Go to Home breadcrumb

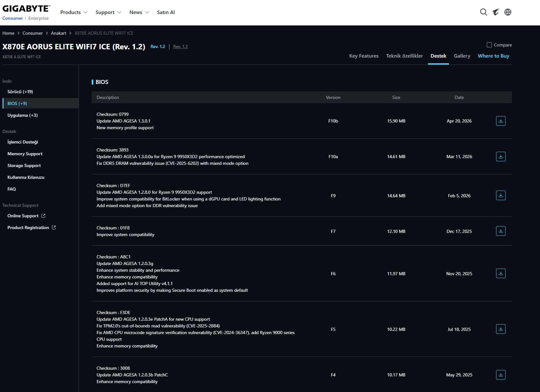8,33
